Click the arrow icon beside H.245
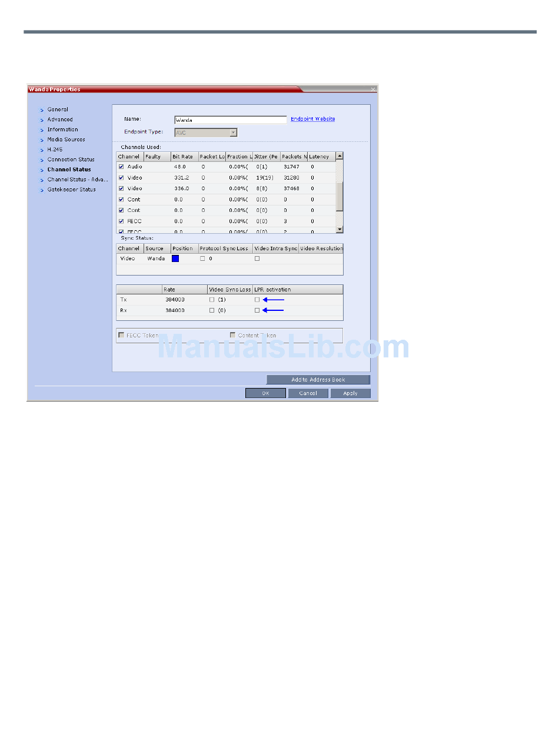 click(x=42, y=150)
